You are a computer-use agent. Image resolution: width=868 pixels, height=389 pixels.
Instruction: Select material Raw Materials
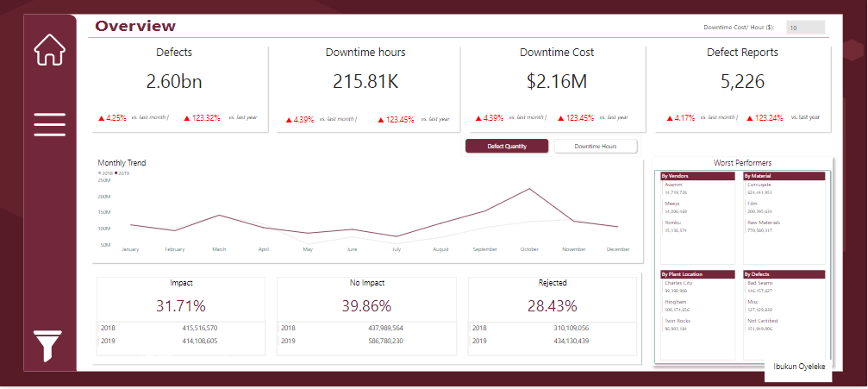(x=764, y=223)
